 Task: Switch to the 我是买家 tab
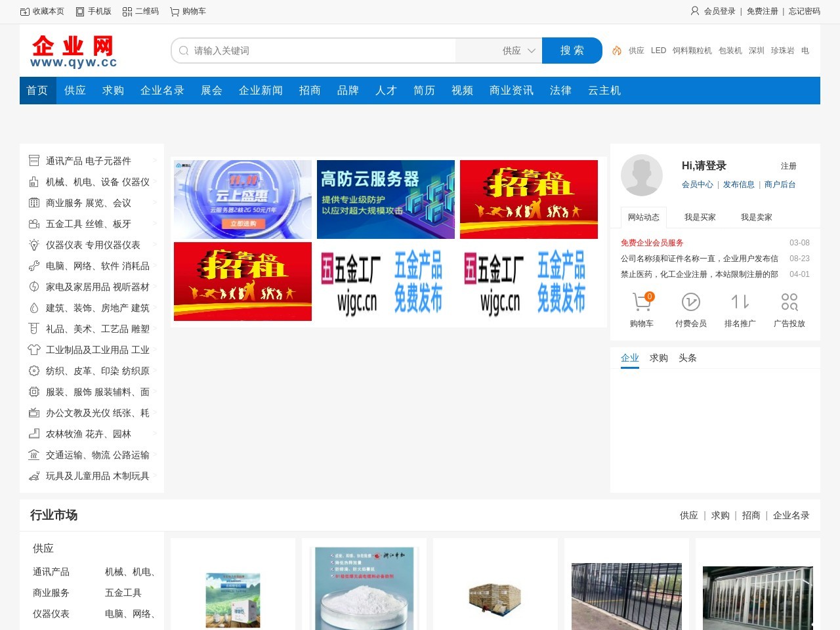pos(700,217)
